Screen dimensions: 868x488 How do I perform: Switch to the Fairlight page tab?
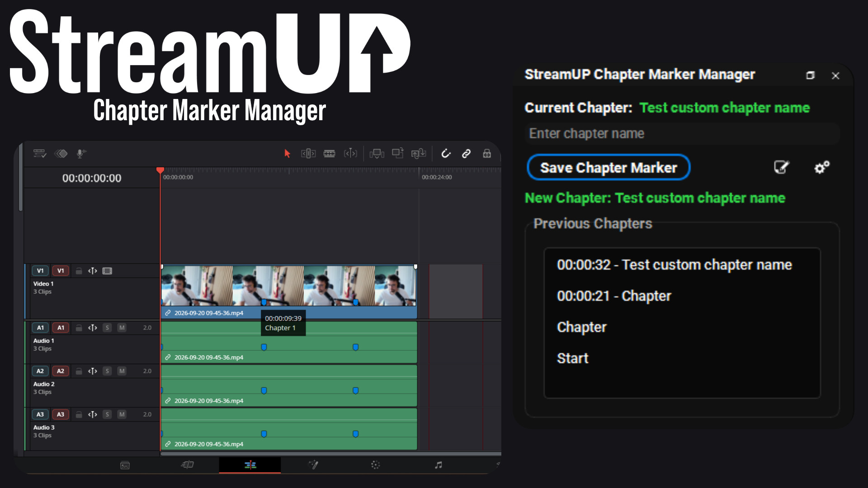tap(438, 465)
